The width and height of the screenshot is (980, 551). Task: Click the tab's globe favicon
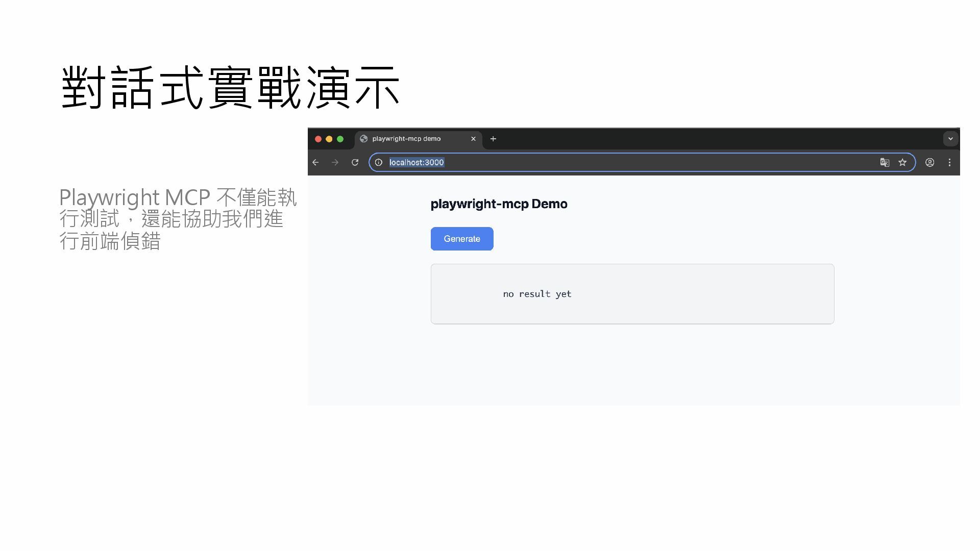pos(364,139)
